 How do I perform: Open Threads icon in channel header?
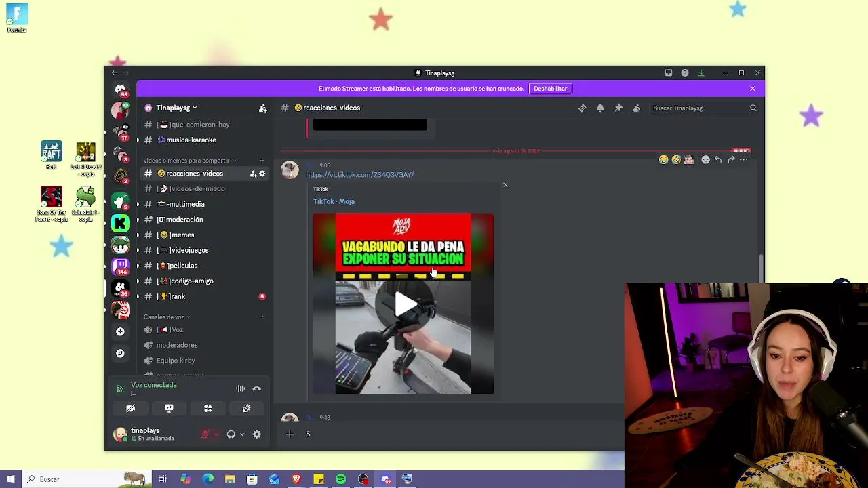click(582, 108)
